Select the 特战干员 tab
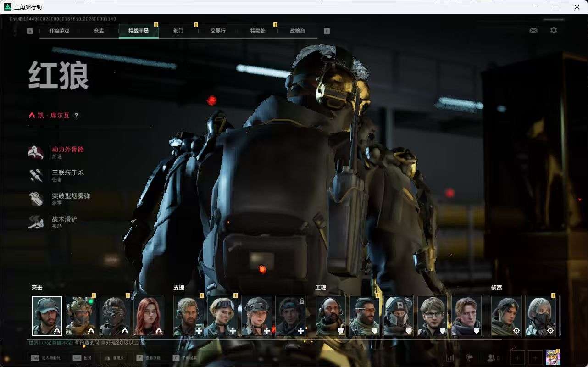 [139, 31]
